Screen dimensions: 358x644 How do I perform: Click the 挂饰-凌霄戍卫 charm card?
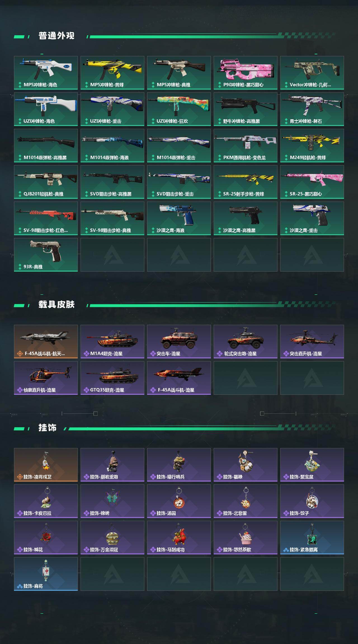click(46, 465)
